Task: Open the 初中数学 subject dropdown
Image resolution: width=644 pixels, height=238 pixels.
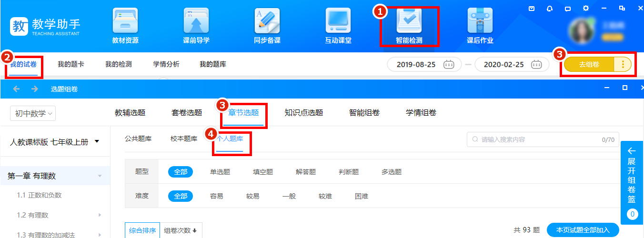Action: click(x=33, y=113)
